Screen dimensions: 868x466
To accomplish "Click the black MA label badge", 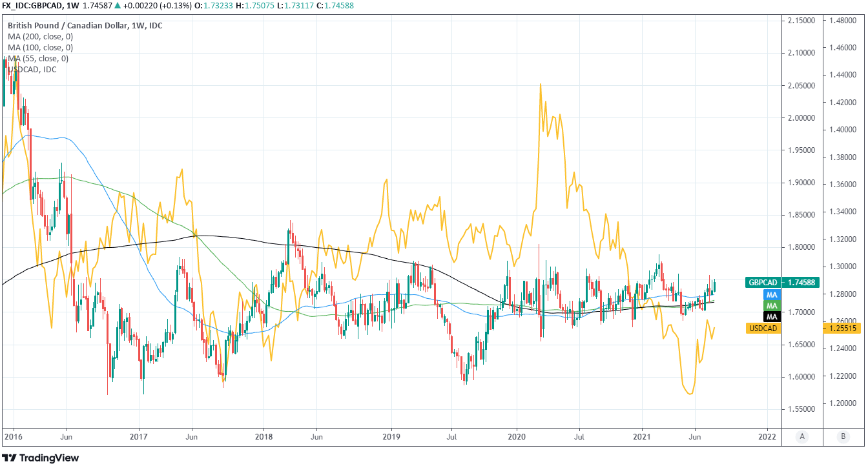I will 771,317.
